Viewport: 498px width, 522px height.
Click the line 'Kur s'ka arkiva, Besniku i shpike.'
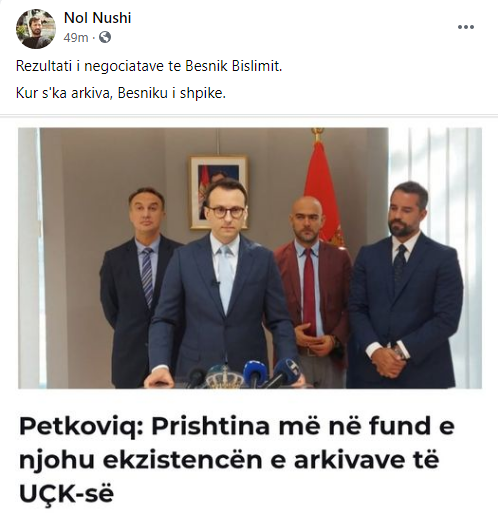click(121, 93)
